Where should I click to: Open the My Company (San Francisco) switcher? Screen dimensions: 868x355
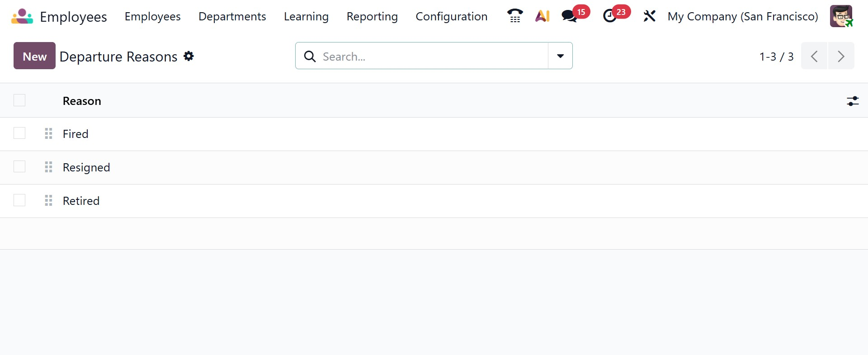click(743, 17)
